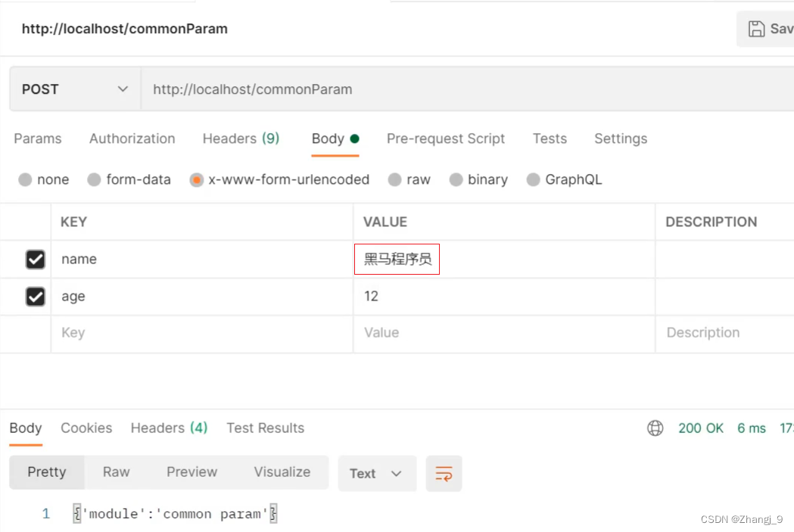Switch to the Params tab
This screenshot has width=794, height=532.
[38, 138]
